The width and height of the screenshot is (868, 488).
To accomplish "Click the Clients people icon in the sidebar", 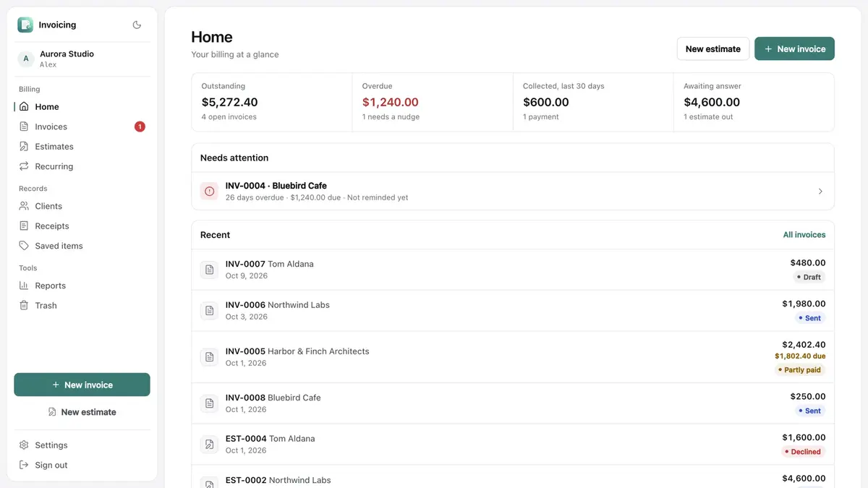I will (x=24, y=206).
